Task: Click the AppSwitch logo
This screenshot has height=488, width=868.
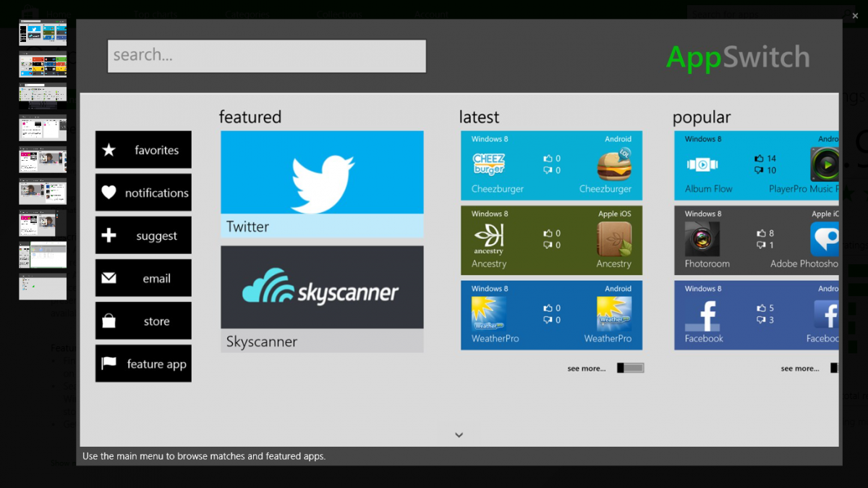Action: [x=738, y=57]
